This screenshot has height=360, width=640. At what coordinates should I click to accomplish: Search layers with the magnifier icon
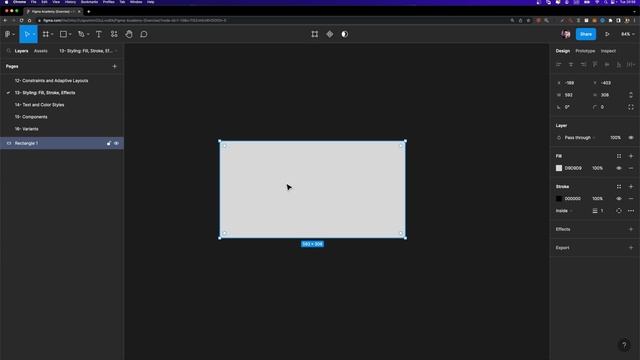click(x=9, y=51)
